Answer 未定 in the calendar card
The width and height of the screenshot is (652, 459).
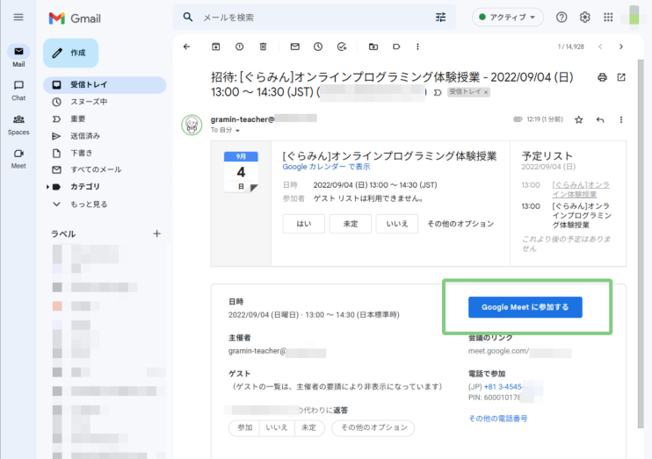pyautogui.click(x=350, y=224)
